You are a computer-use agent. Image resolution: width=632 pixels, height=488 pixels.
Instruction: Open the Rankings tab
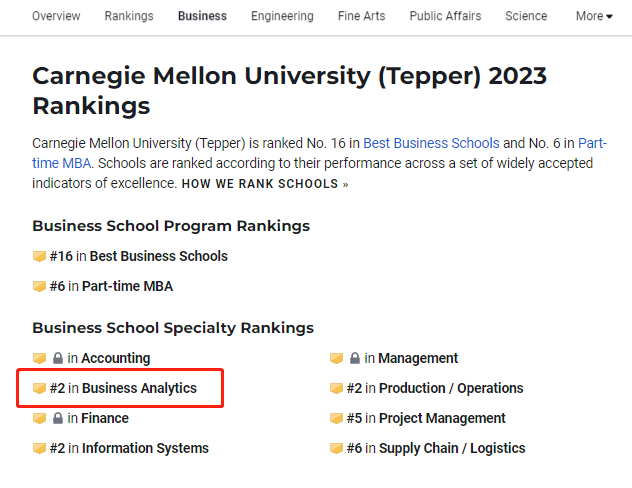129,16
